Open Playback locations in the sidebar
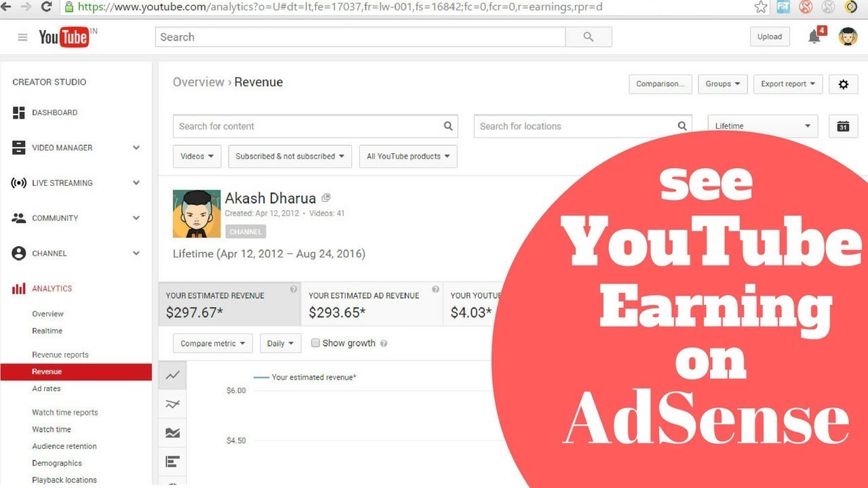This screenshot has width=868, height=488. 64,480
